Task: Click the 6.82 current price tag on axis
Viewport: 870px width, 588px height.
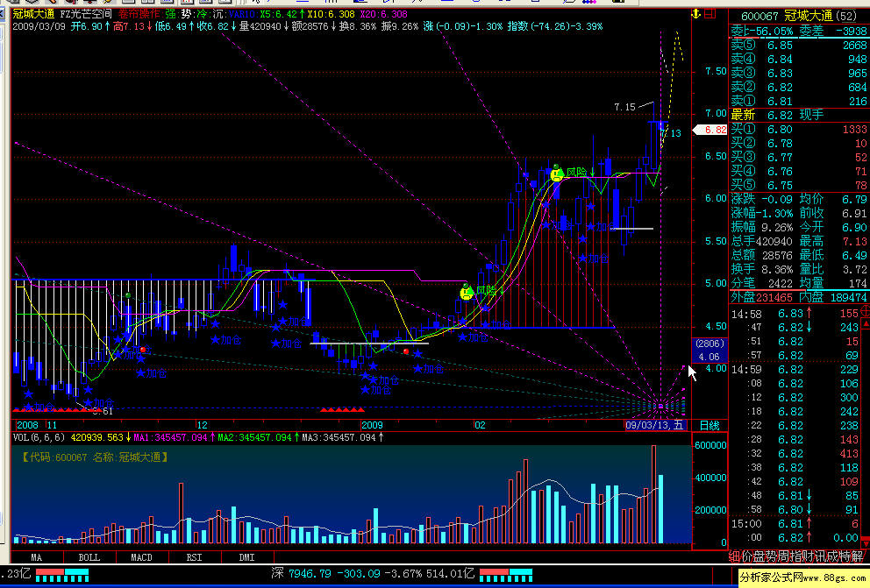Action: [710, 130]
